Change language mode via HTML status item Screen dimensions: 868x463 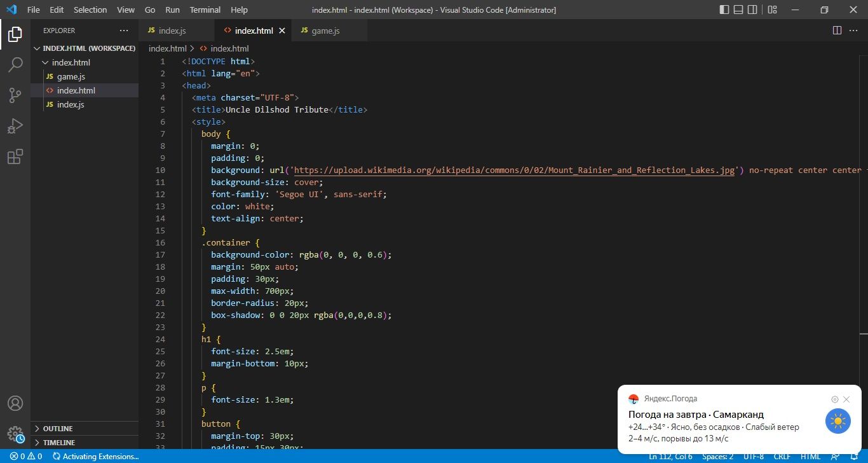(x=810, y=457)
